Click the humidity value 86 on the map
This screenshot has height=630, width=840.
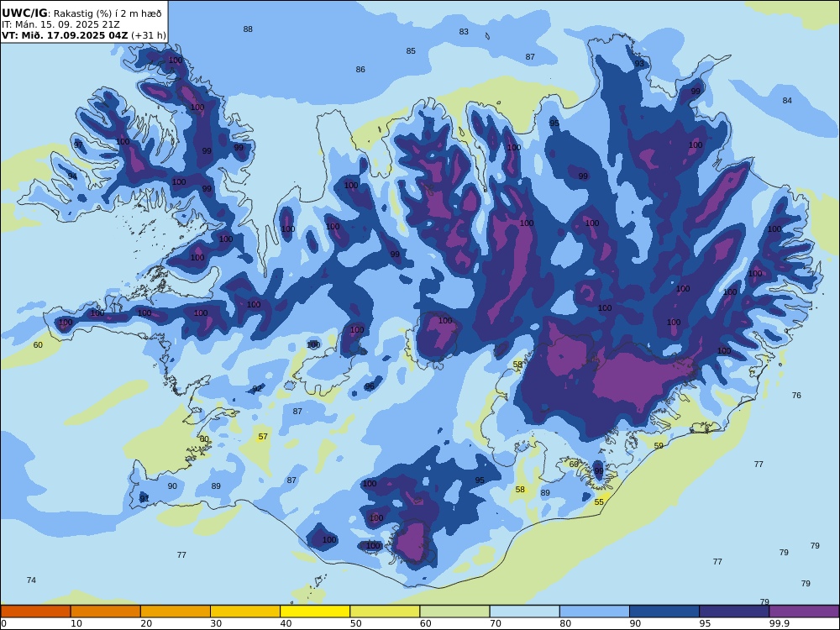pos(360,70)
